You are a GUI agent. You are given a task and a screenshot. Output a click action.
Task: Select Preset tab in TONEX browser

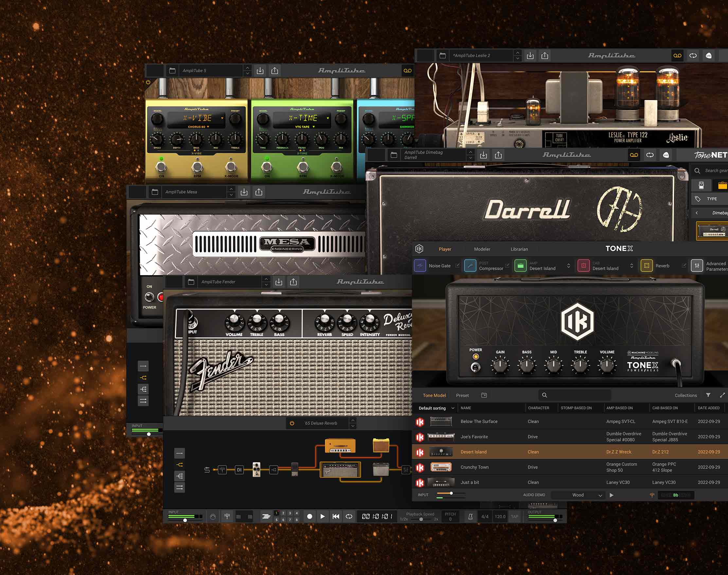(462, 395)
